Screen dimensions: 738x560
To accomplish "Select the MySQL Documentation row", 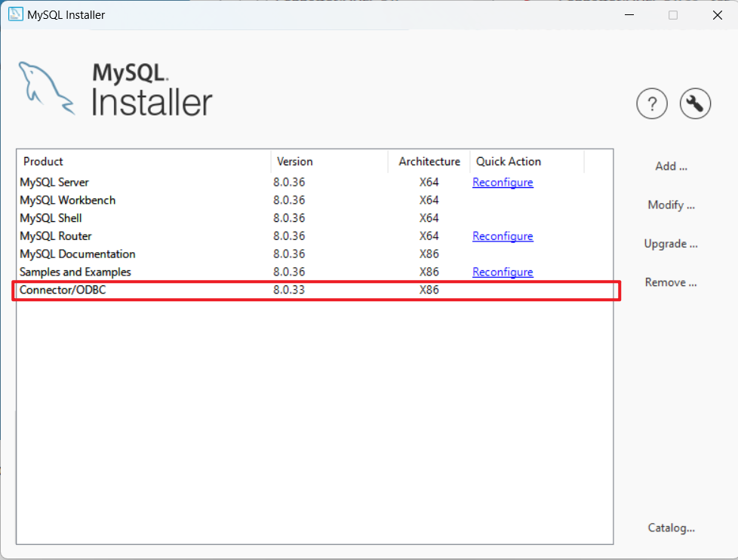I will (315, 254).
